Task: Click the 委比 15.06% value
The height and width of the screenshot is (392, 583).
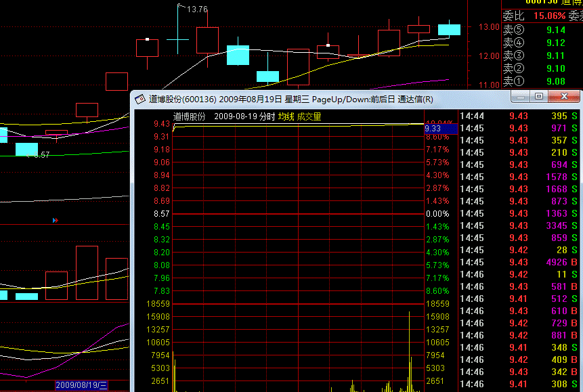Action: click(x=549, y=16)
